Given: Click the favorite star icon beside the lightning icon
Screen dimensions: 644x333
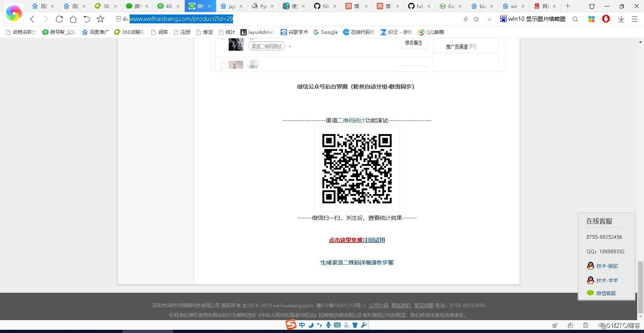Looking at the screenshot, I should (x=477, y=19).
